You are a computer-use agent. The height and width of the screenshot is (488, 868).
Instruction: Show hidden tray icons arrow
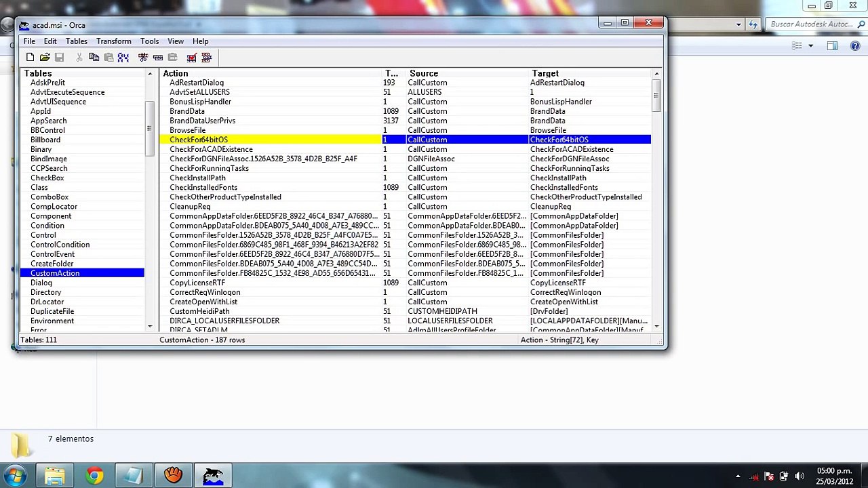[738, 476]
